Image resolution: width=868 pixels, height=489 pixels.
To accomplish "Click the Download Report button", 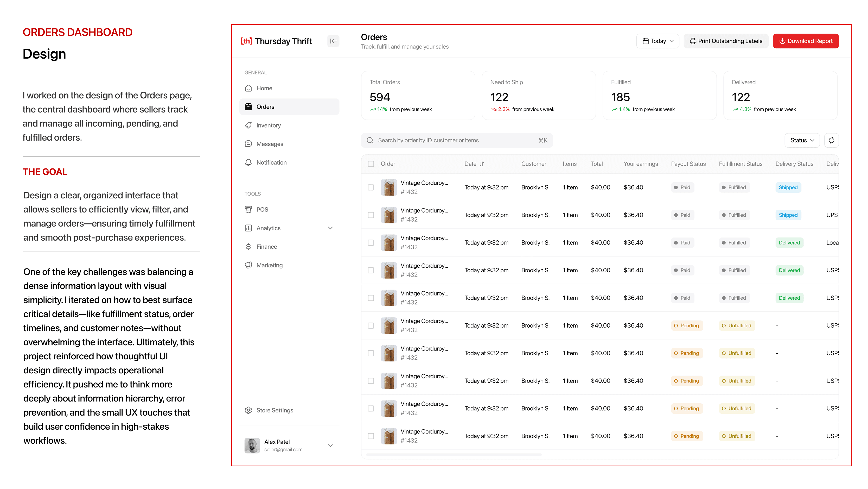I will point(806,41).
